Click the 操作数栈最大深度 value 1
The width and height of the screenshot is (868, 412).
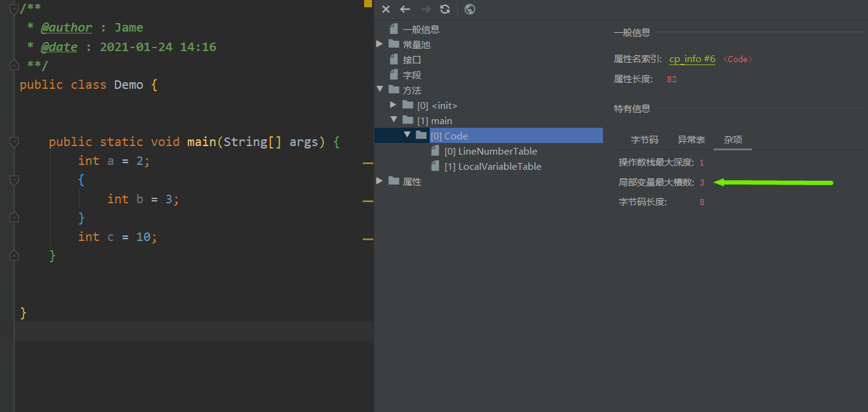(701, 162)
